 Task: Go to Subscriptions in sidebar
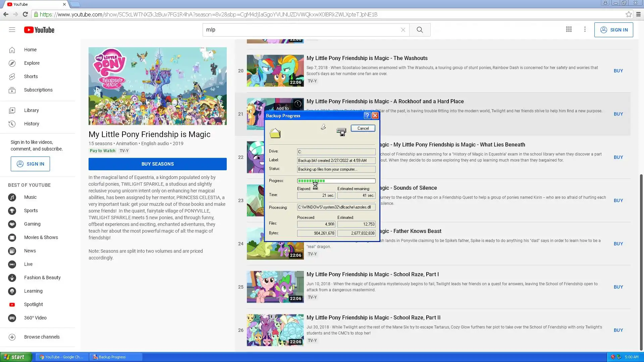(38, 90)
